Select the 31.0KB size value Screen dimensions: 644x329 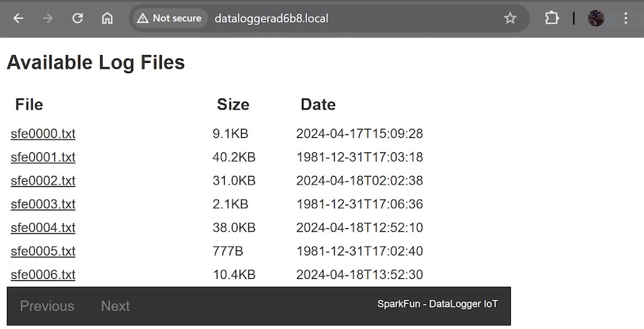234,181
